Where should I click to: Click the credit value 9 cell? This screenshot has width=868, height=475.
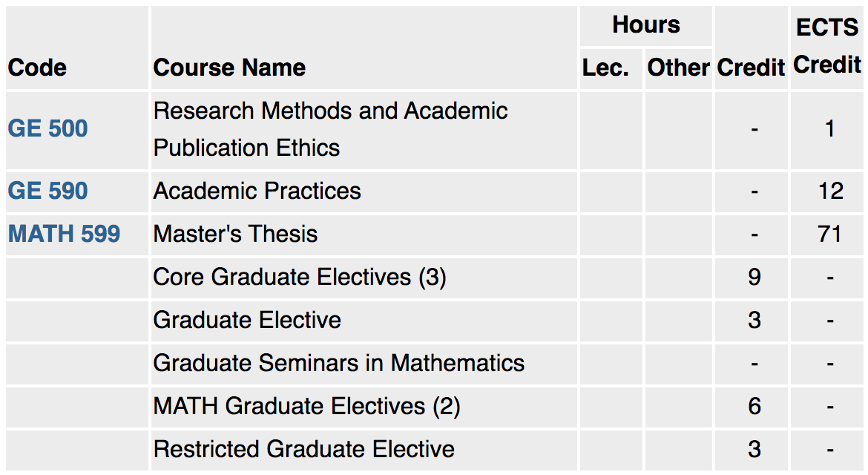pos(754,277)
